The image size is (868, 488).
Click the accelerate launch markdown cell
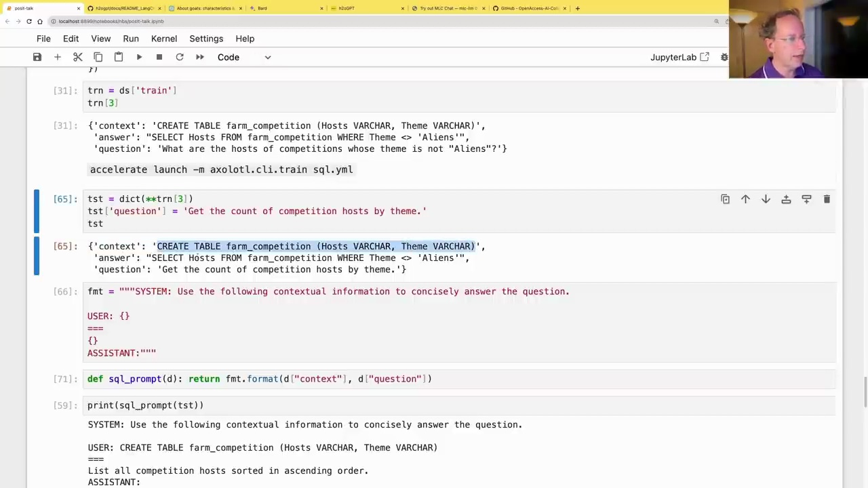pyautogui.click(x=222, y=169)
